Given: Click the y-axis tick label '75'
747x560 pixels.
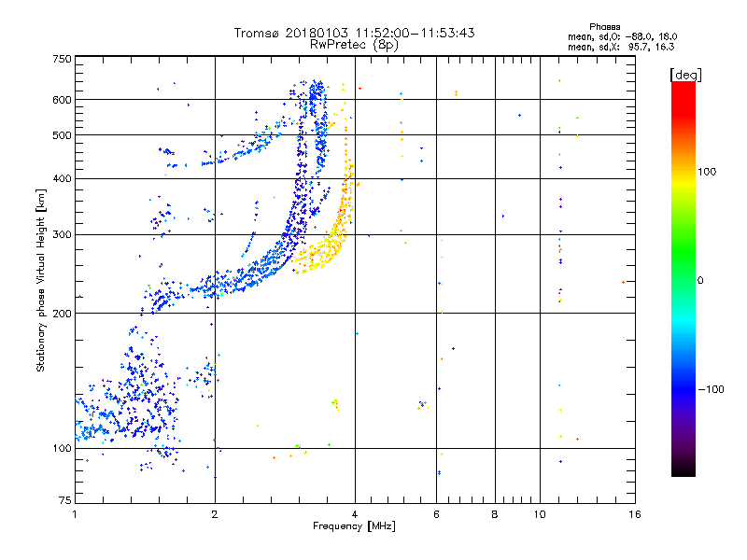Looking at the screenshot, I should point(65,500).
